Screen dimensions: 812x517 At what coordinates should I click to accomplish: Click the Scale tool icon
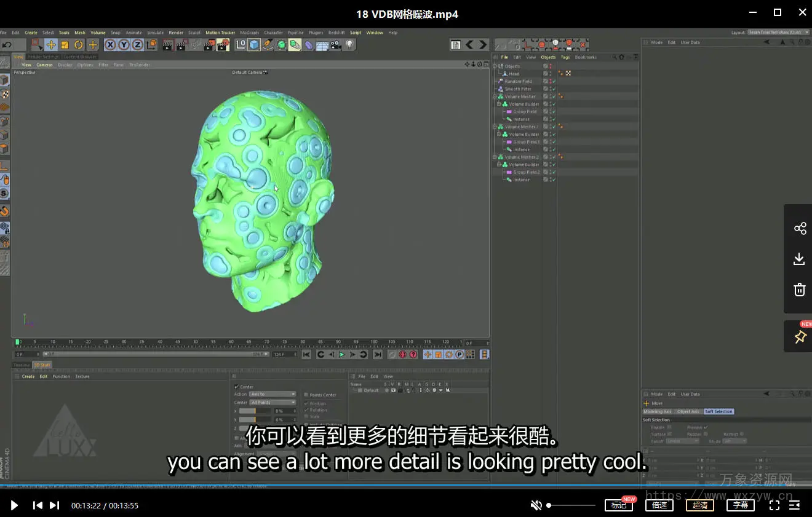pos(65,45)
